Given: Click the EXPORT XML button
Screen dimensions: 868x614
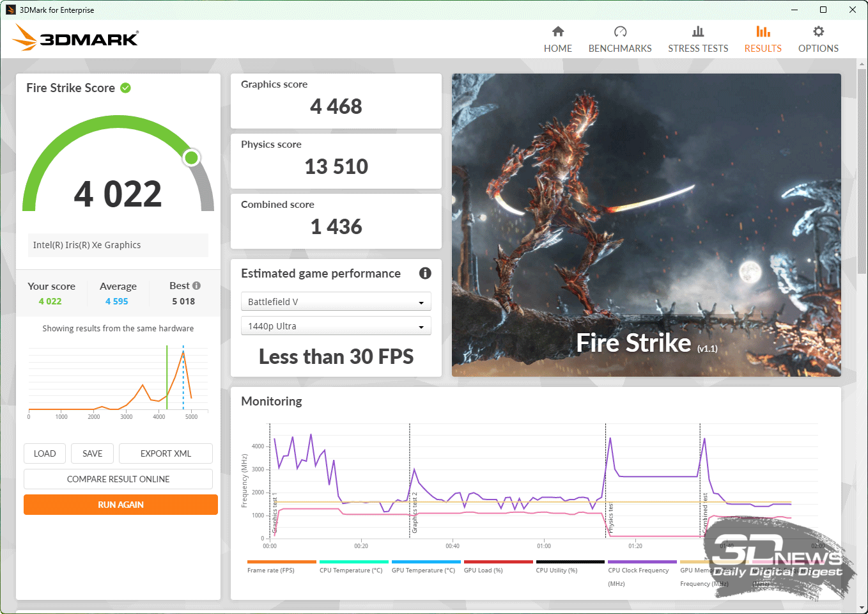Looking at the screenshot, I should tap(166, 453).
